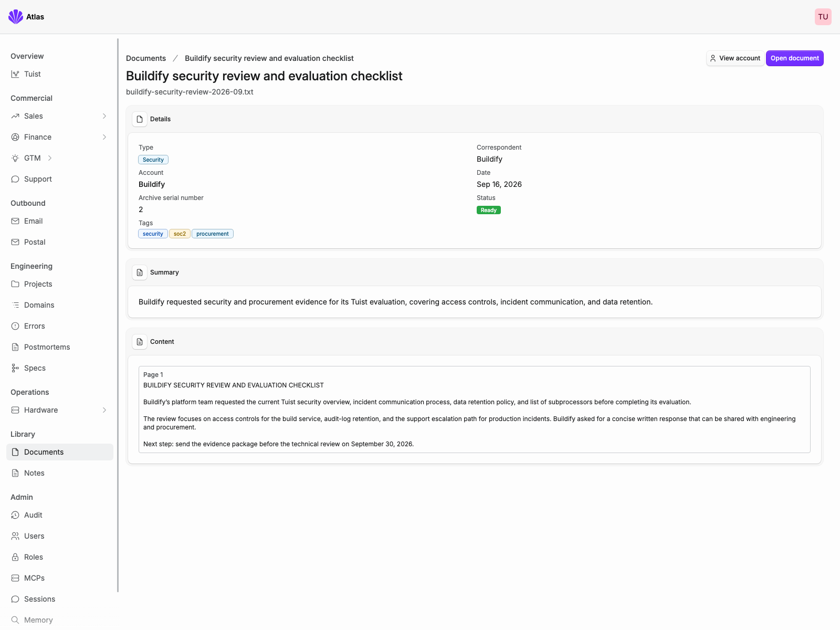Click the View account button
The image size is (840, 630).
point(735,58)
